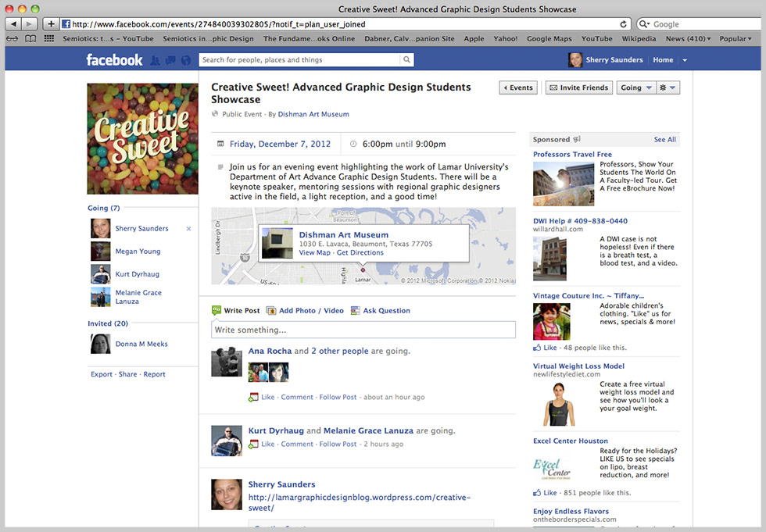
Task: Select the Ask Question tab
Action: [381, 310]
